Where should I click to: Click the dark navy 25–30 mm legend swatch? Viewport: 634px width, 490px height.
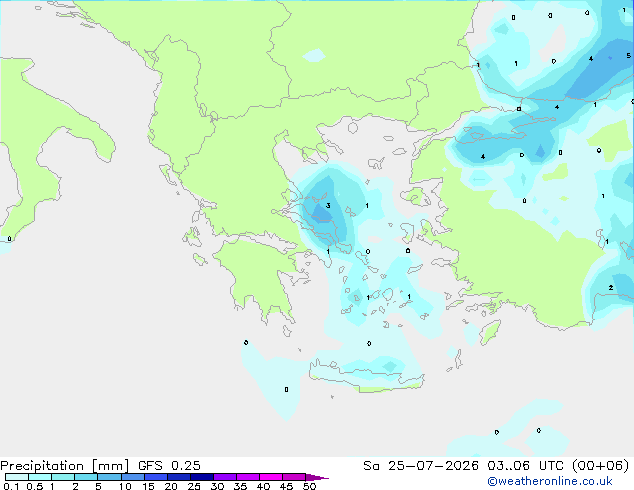[202, 477]
